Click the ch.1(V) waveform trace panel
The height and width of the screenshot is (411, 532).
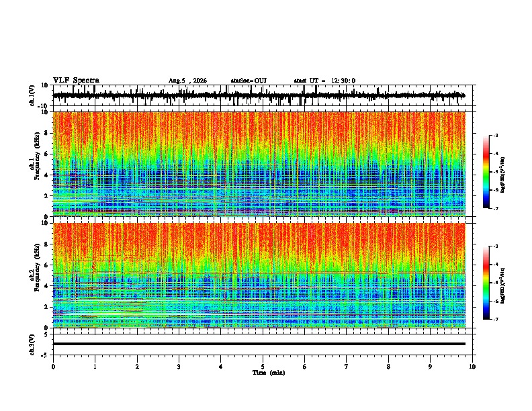(x=264, y=95)
